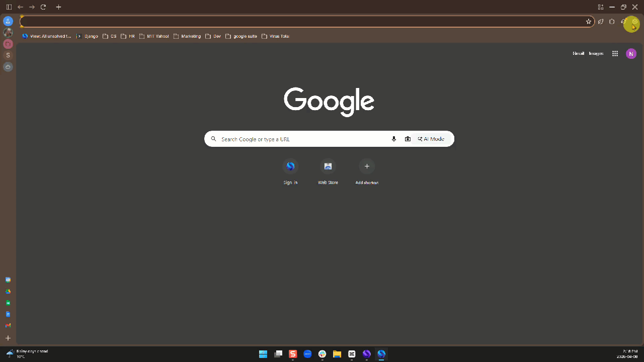This screenshot has height=362, width=644.
Task: Open the Images link on Google page
Action: 596,53
